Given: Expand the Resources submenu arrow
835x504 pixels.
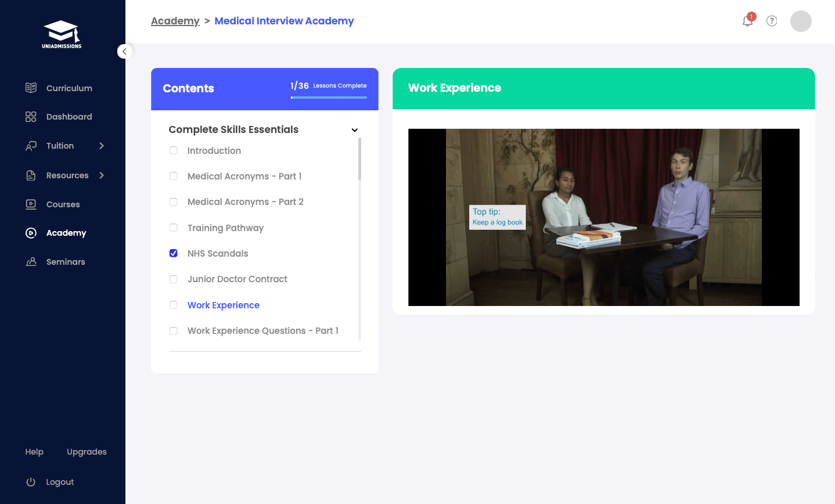Looking at the screenshot, I should click(102, 175).
